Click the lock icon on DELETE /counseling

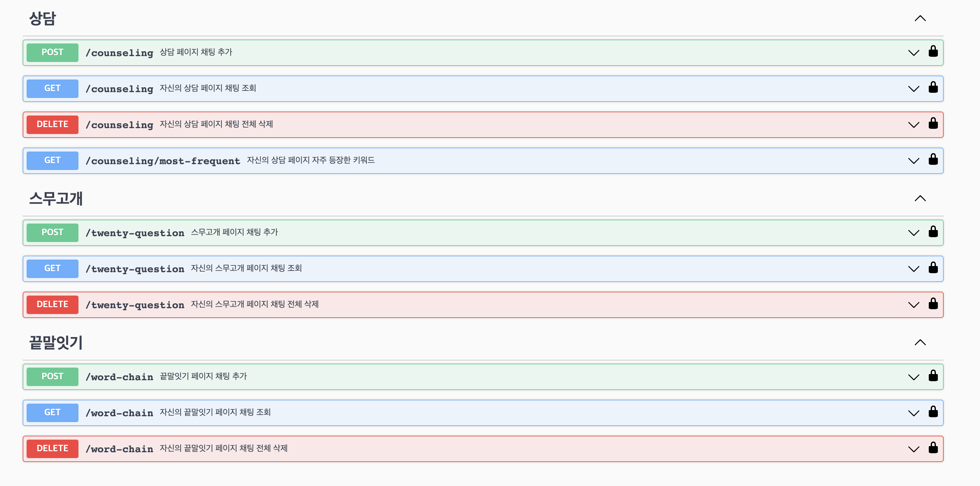click(933, 123)
